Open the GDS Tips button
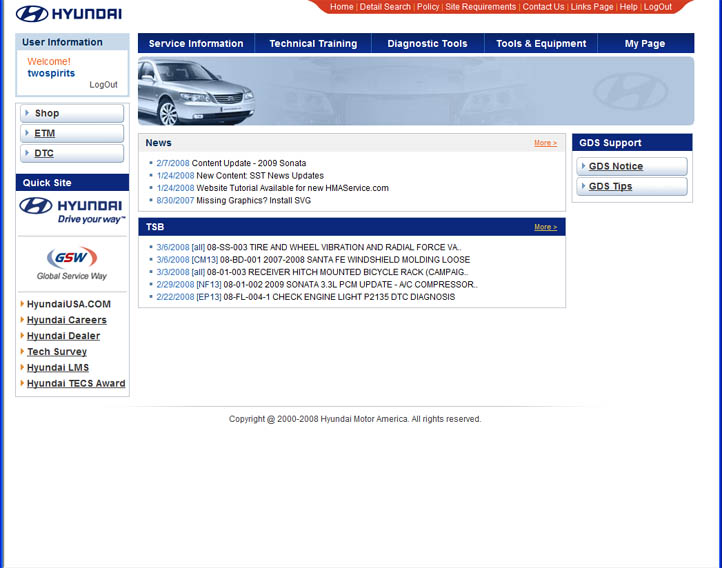 (x=631, y=186)
